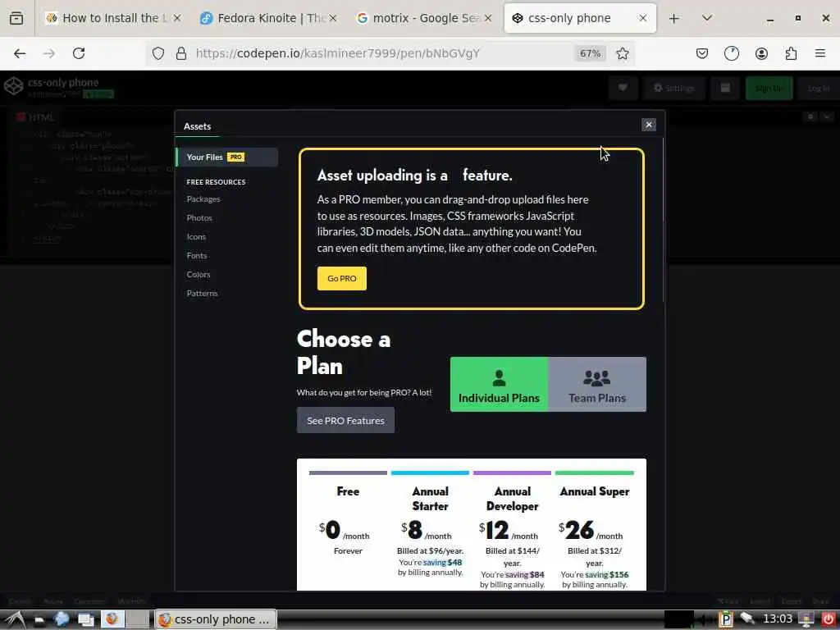Expand the list all tabs chevron
840x630 pixels.
[706, 18]
